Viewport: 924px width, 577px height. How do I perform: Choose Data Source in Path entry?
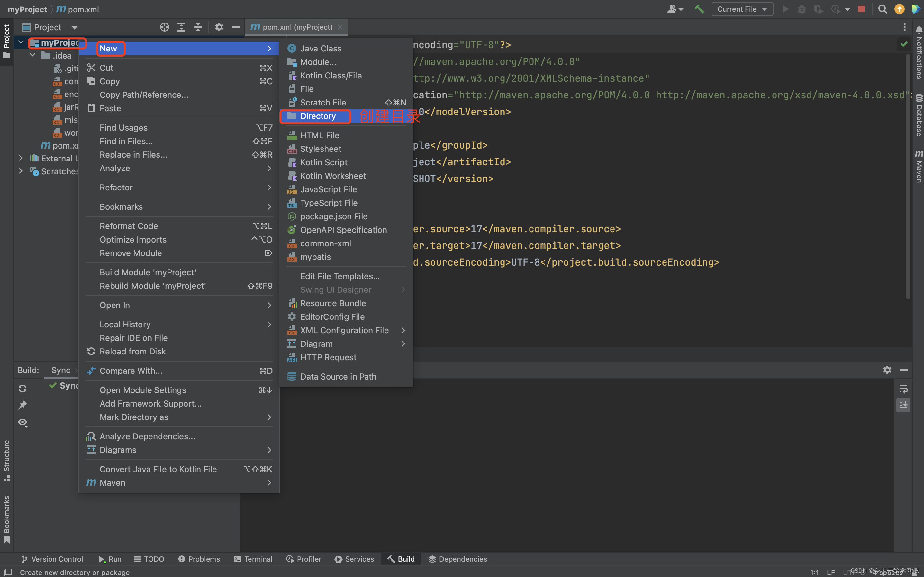tap(346, 377)
